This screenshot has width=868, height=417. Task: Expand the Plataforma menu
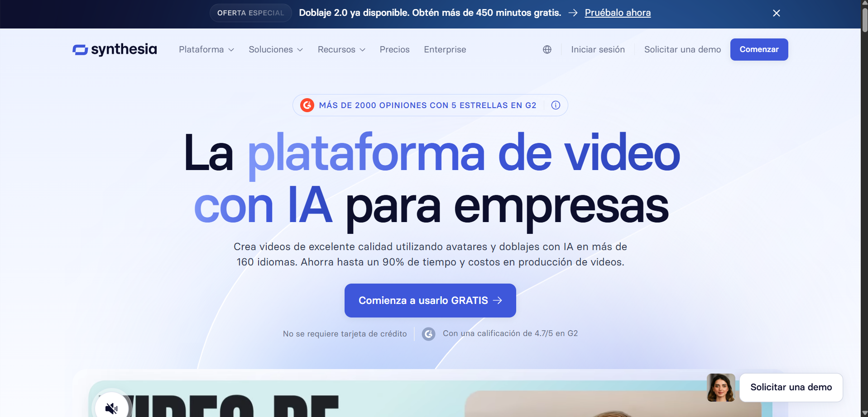pyautogui.click(x=206, y=49)
